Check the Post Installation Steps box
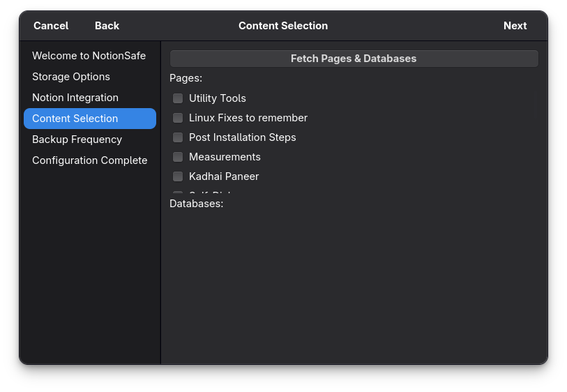This screenshot has height=392, width=567. (x=178, y=137)
